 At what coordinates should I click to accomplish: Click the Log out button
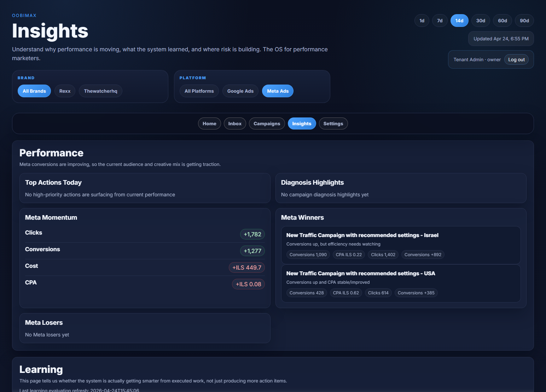click(x=516, y=59)
